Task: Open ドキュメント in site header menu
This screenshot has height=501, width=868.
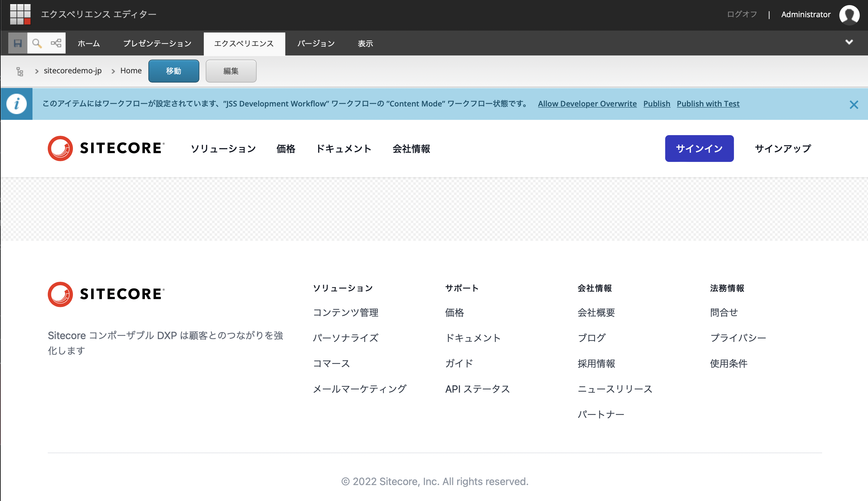Action: click(344, 149)
